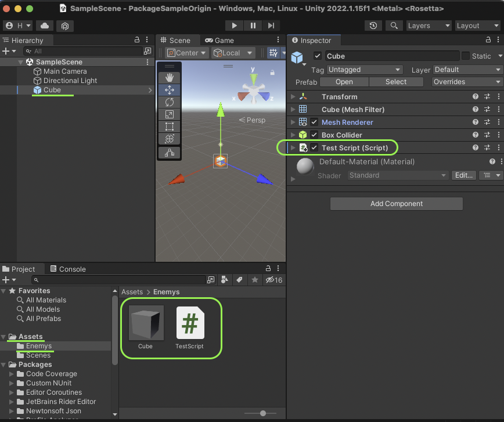Expand the Transform component
Viewport: 504px width, 422px height.
[293, 97]
